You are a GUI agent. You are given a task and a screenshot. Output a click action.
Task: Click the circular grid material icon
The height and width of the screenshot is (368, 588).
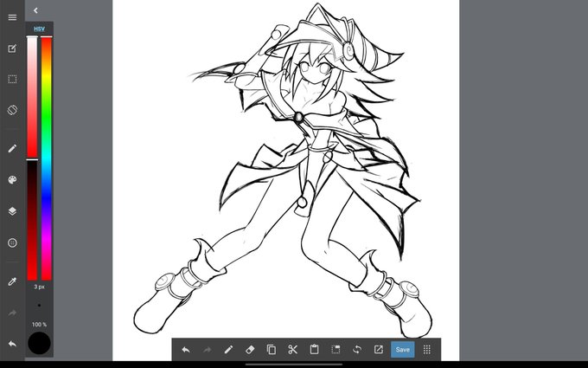[x=12, y=243]
